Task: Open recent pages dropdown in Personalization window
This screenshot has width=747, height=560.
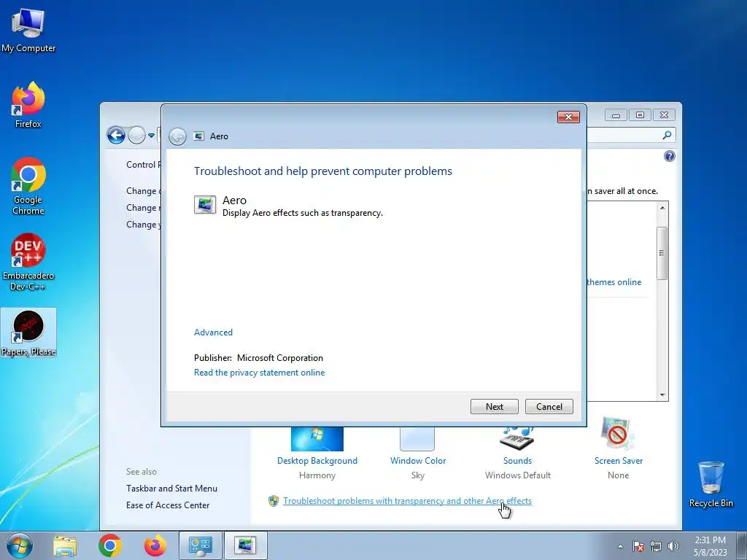Action: (x=151, y=136)
